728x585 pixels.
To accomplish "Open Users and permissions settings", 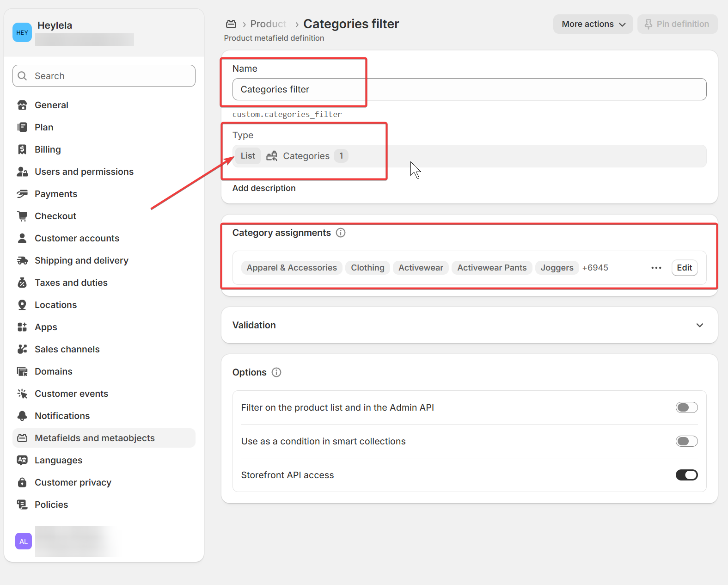I will click(104, 172).
